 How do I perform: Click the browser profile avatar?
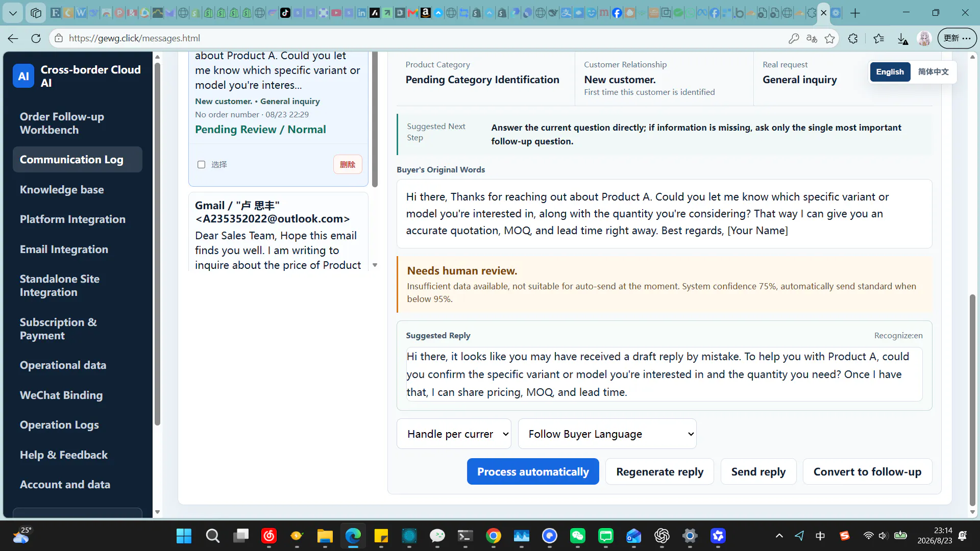coord(924,38)
